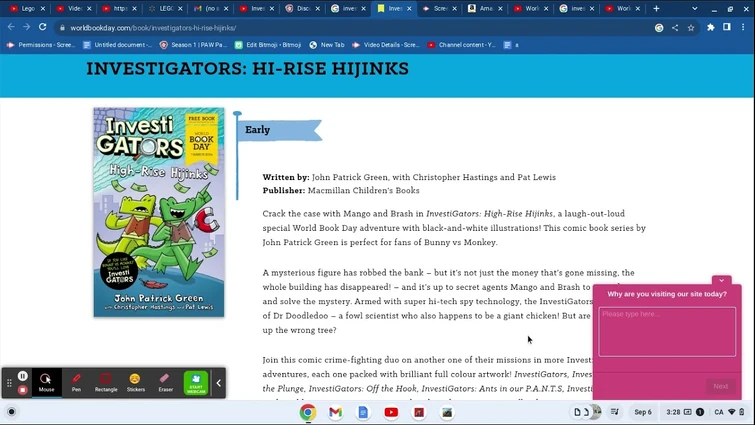
Task: Close the active Inves... worldbookday tab
Action: point(409,8)
